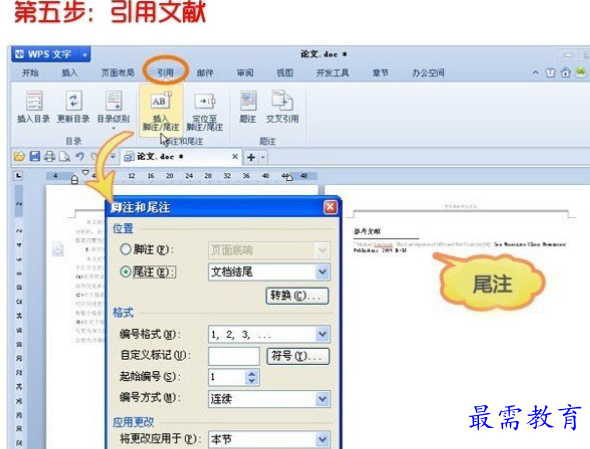The image size is (590, 449).
Task: Switch to the 办公空间 ribbon tab
Action: coord(428,73)
